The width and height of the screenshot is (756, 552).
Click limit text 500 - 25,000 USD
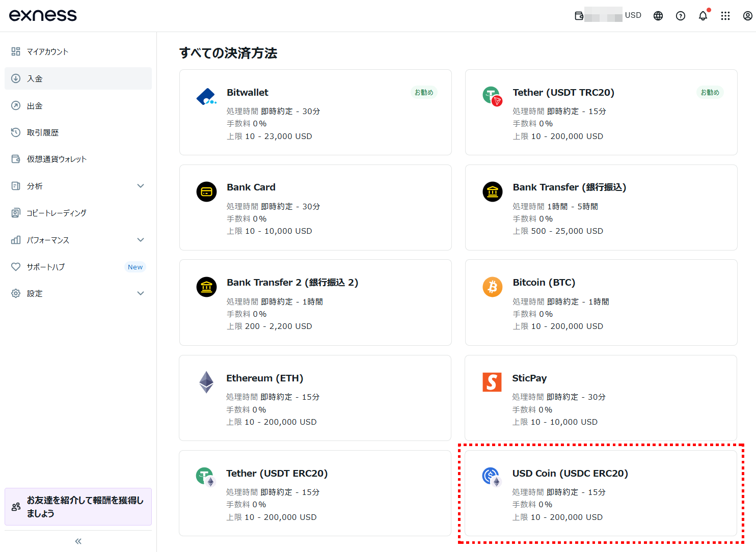pos(568,231)
